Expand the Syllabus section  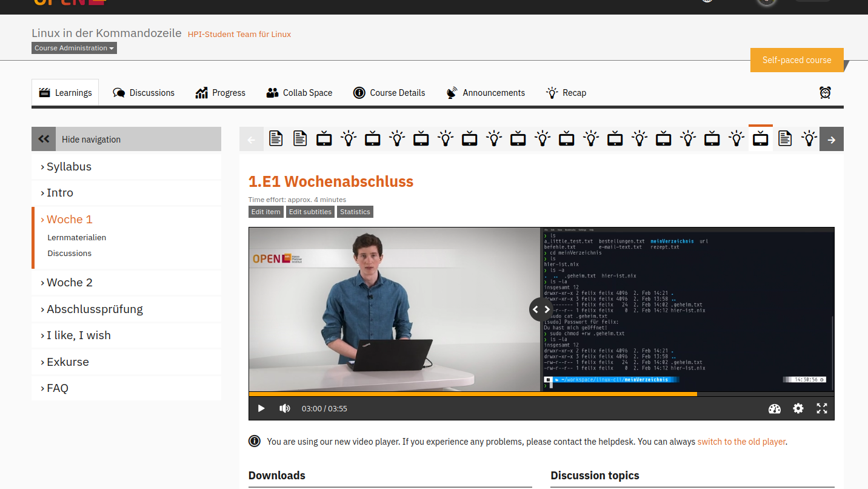pyautogui.click(x=68, y=167)
